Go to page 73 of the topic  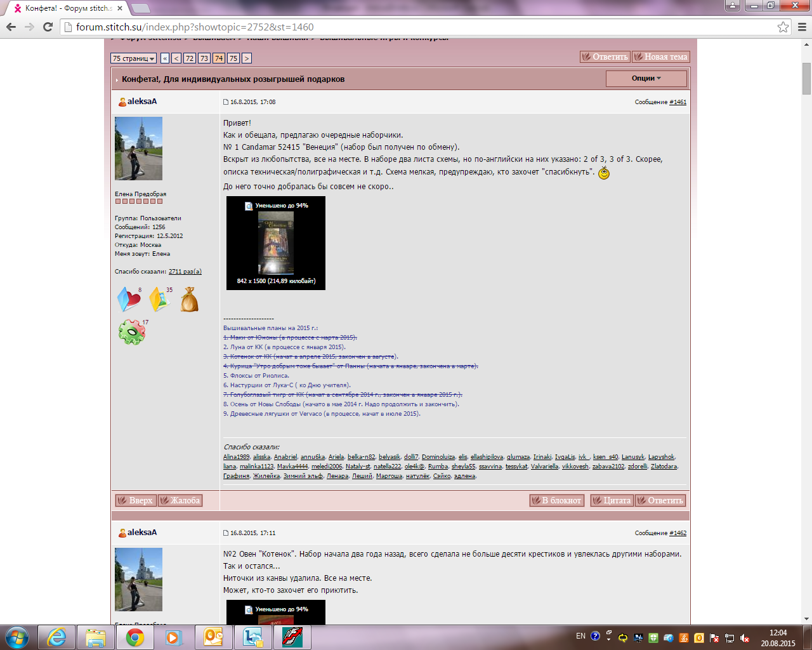click(x=204, y=58)
